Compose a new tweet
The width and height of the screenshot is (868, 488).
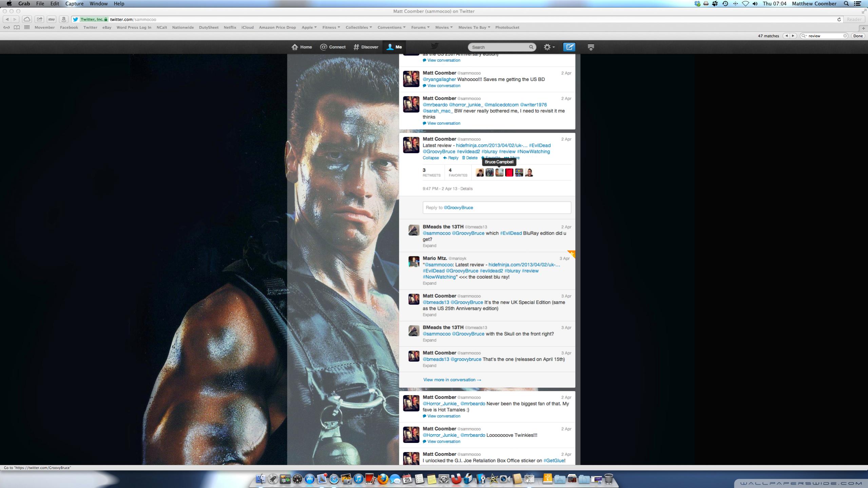[x=569, y=47]
